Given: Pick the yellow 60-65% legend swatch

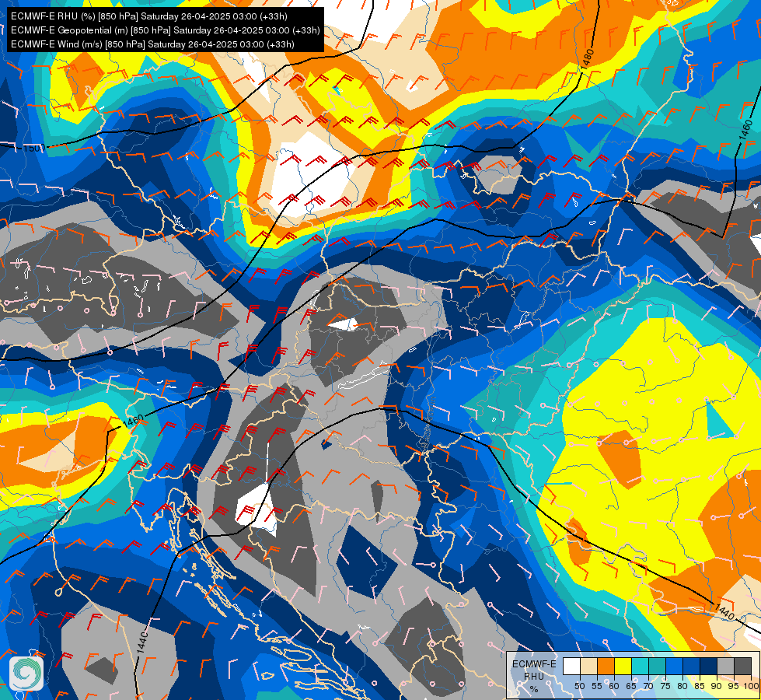Looking at the screenshot, I should pyautogui.click(x=623, y=666).
